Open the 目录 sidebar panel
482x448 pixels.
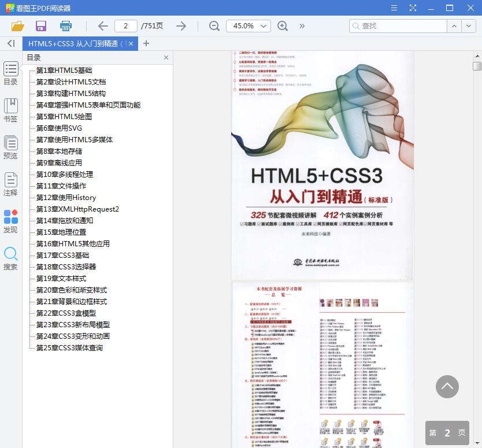pos(11,73)
